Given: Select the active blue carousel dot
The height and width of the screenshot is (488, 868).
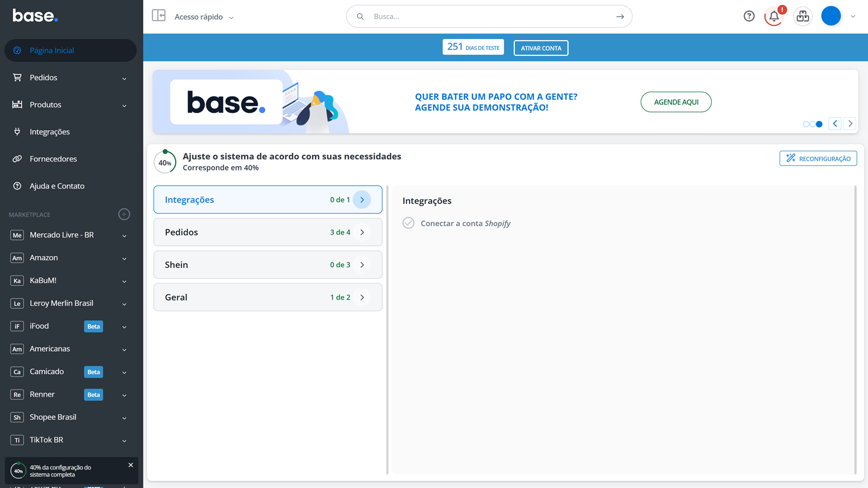Looking at the screenshot, I should pos(819,124).
